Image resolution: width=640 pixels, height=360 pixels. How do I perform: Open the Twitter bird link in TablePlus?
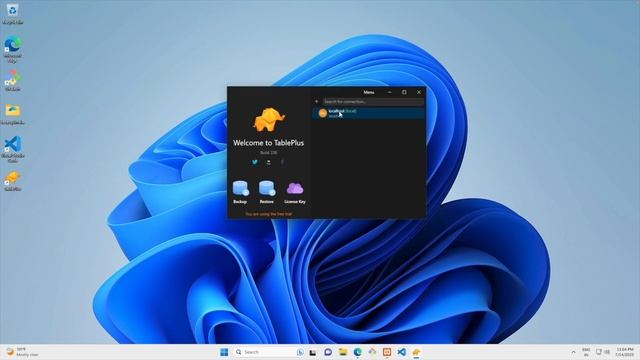point(255,162)
